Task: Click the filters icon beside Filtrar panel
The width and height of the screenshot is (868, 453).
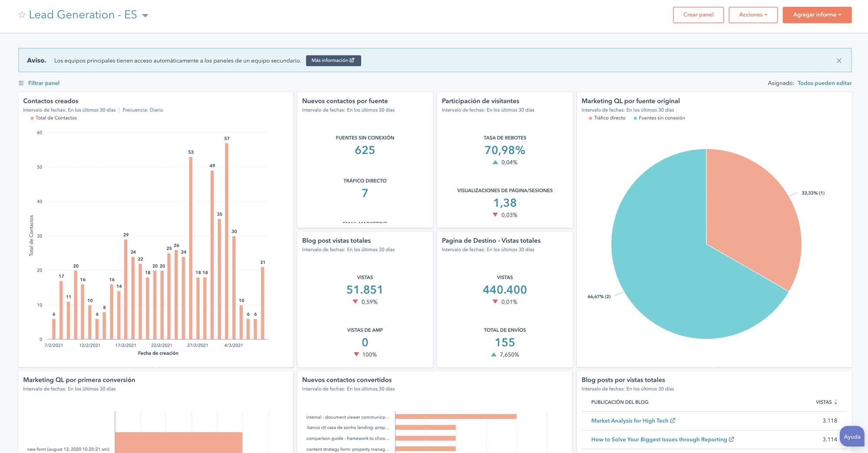Action: point(20,83)
